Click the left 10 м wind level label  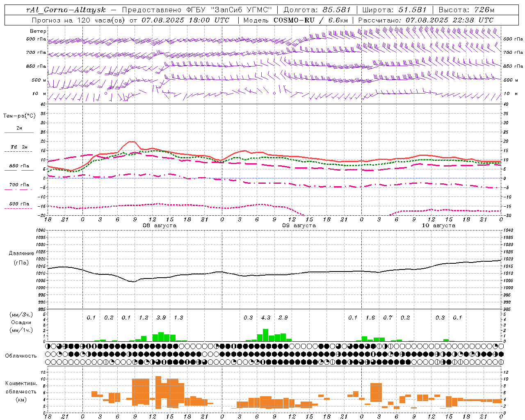pyautogui.click(x=39, y=94)
